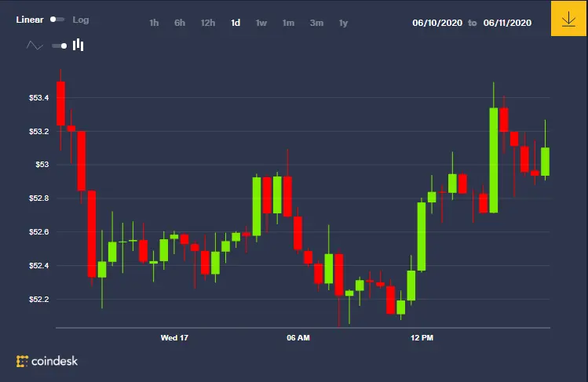Switch to the 12h timeframe
Screen dimensions: 588x382
coord(208,23)
